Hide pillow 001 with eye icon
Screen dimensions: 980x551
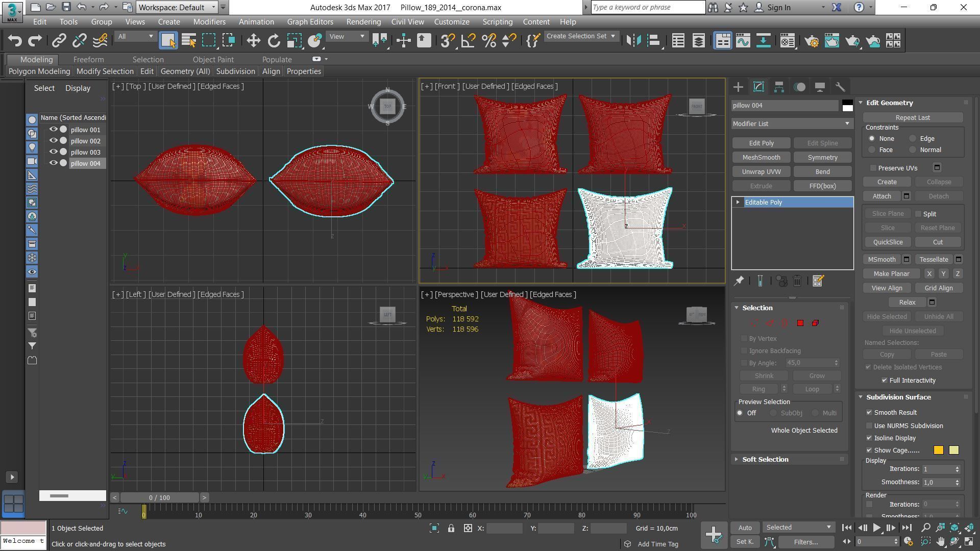[x=53, y=130]
